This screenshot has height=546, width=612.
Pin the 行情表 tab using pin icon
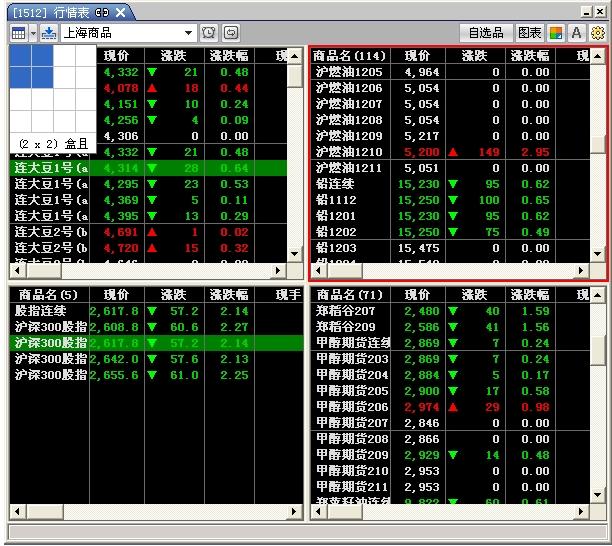tap(101, 12)
